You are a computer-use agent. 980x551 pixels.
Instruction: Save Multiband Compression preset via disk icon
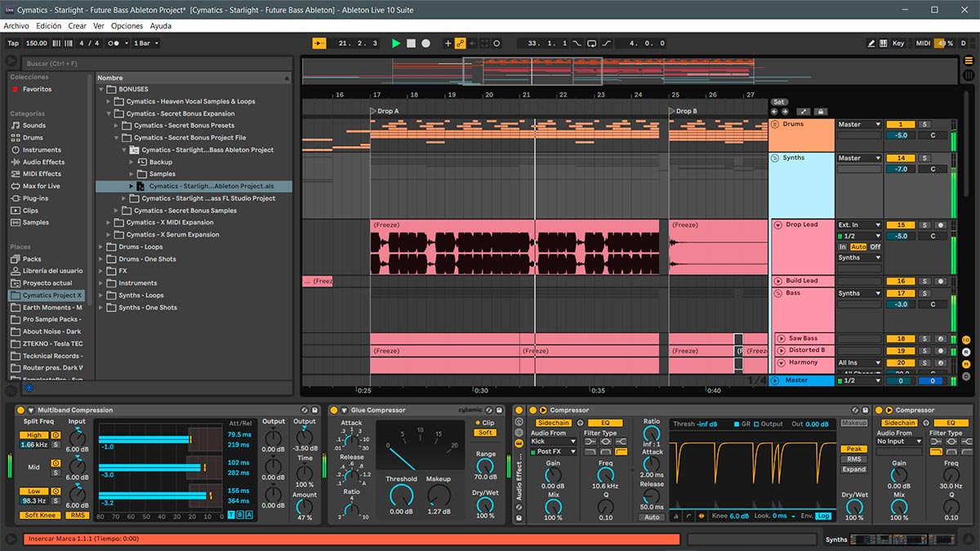point(315,410)
